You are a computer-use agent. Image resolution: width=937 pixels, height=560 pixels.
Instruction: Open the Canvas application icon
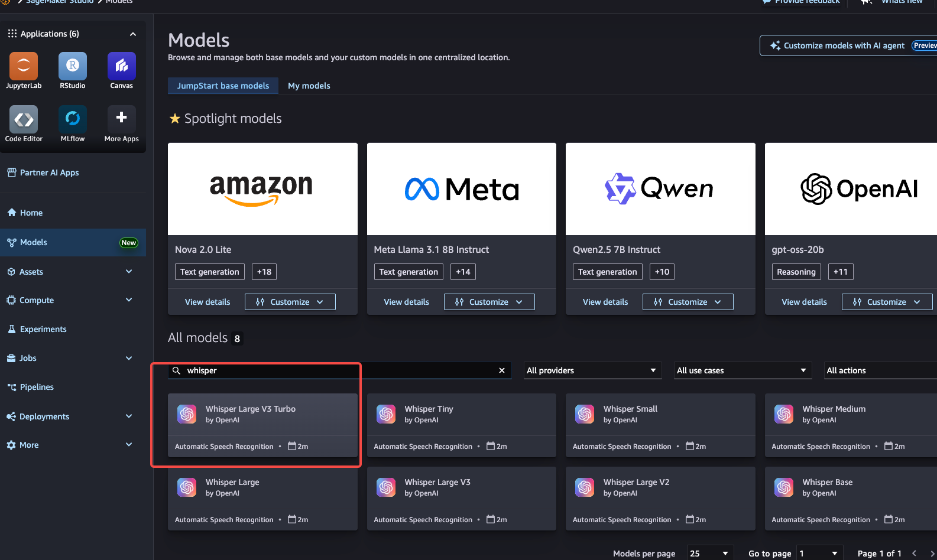tap(121, 66)
